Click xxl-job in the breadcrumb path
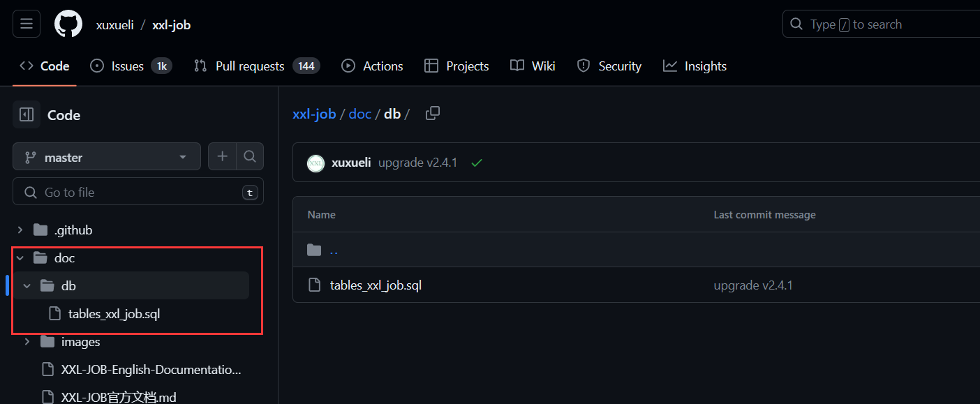This screenshot has width=980, height=404. click(x=314, y=114)
